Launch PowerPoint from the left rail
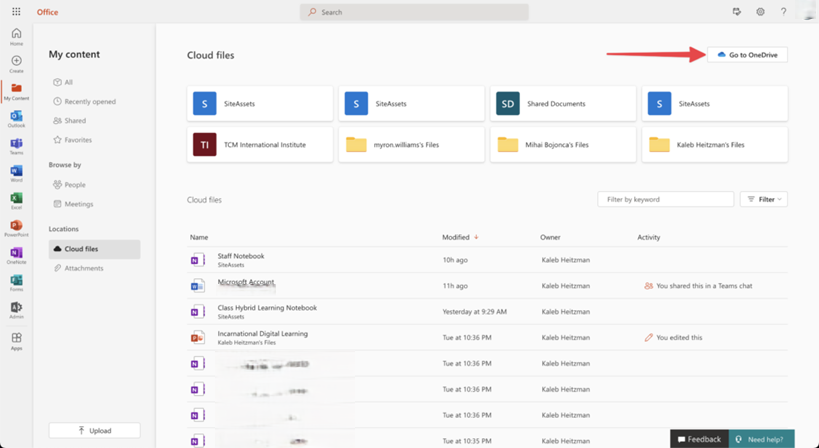This screenshot has width=819, height=448. [16, 228]
